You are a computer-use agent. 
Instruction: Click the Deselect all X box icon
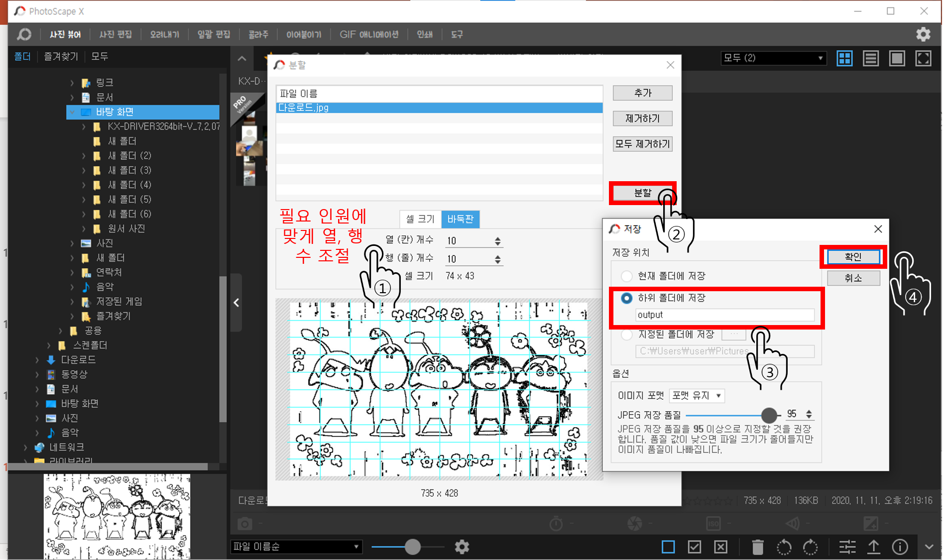coord(721,547)
